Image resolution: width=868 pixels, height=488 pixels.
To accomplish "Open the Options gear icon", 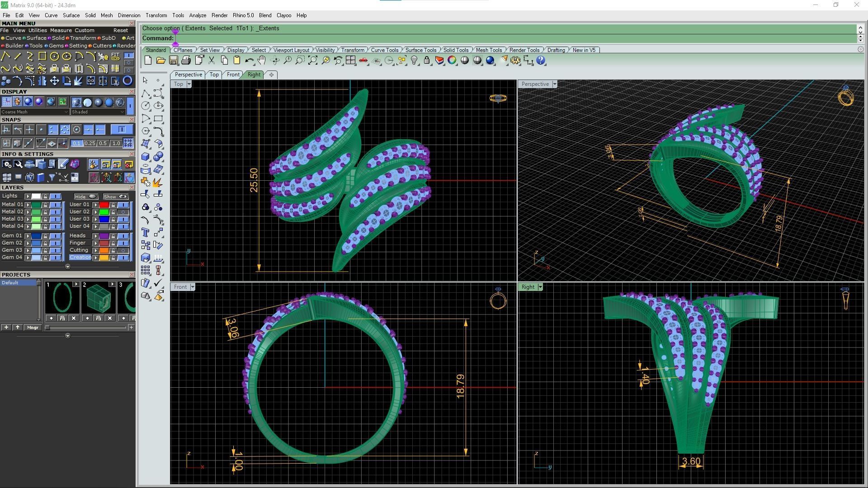I will point(515,60).
